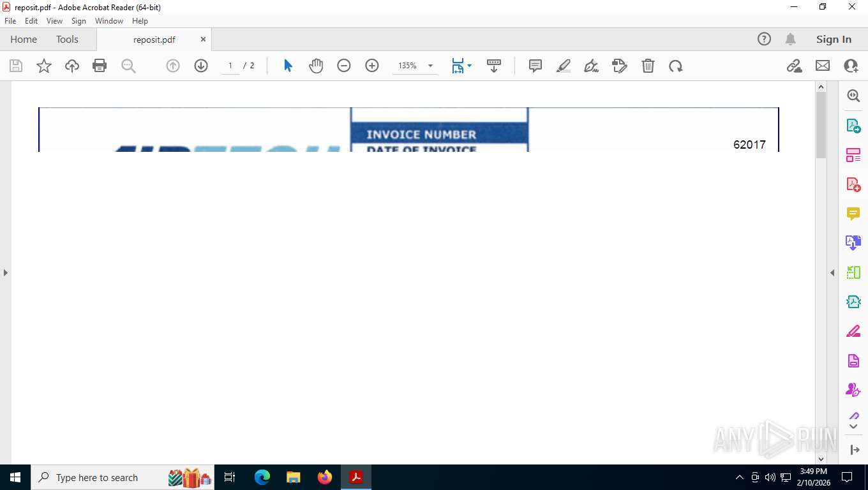Click the Windows Start button
The image size is (868, 490).
point(15,477)
